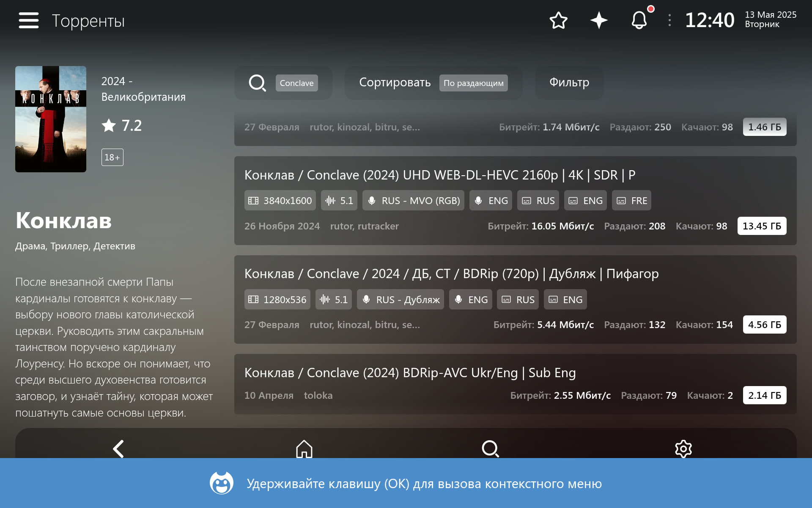Go back with bottom arrow icon
812x508 pixels.
[x=118, y=448]
